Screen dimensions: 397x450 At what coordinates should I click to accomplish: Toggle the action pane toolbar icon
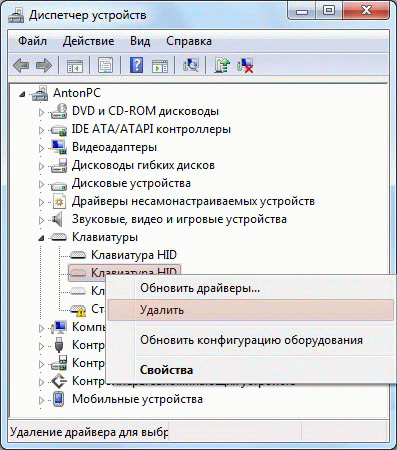point(160,66)
